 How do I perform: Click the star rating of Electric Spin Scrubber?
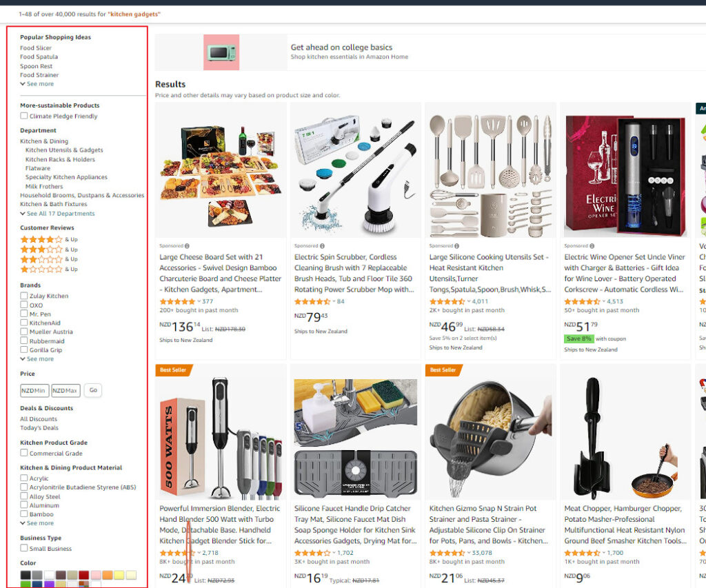(x=312, y=302)
